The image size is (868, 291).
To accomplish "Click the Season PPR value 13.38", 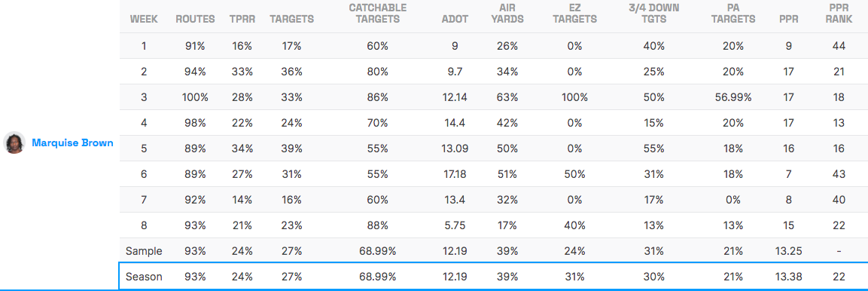I will [787, 277].
